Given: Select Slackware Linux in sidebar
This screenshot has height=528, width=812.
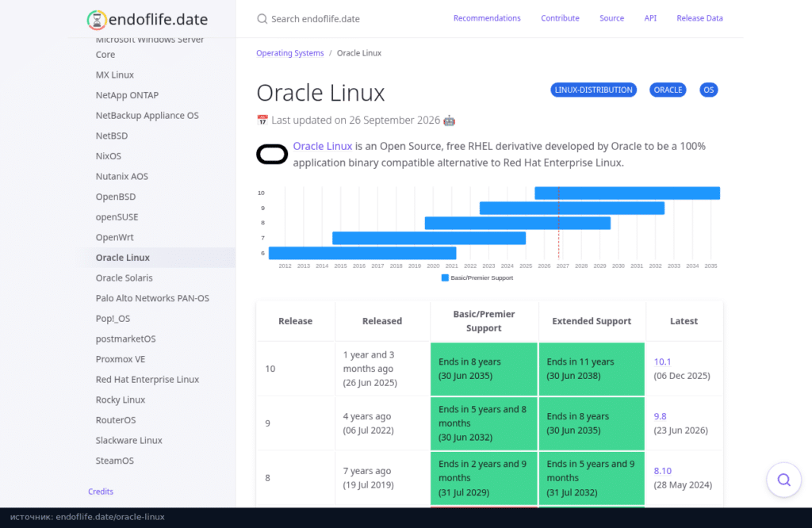Looking at the screenshot, I should [x=128, y=441].
